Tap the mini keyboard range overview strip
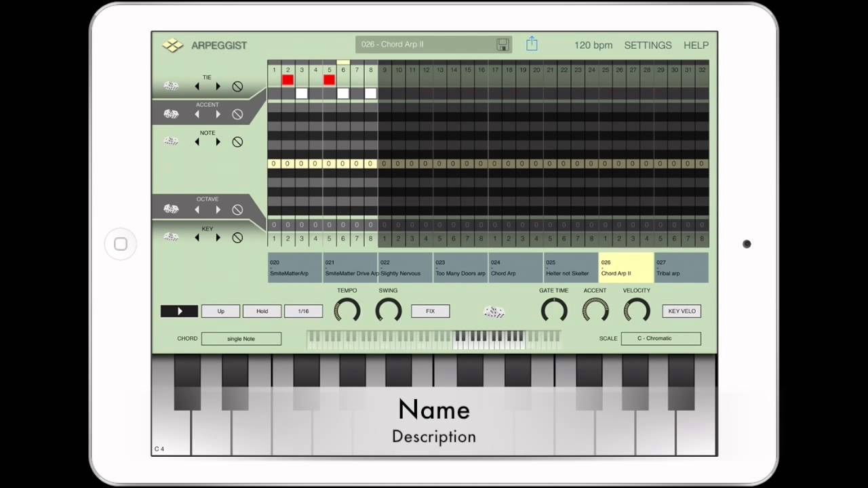Screen dimensions: 868x488 (434, 340)
